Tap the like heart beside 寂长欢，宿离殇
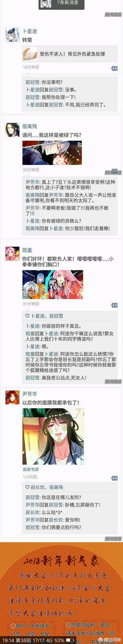 click(27, 487)
